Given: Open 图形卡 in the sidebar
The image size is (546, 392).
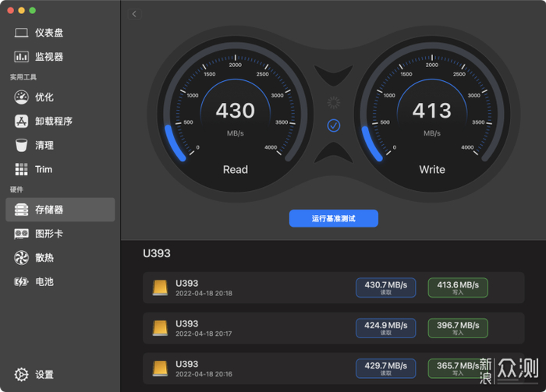Looking at the screenshot, I should click(x=60, y=234).
